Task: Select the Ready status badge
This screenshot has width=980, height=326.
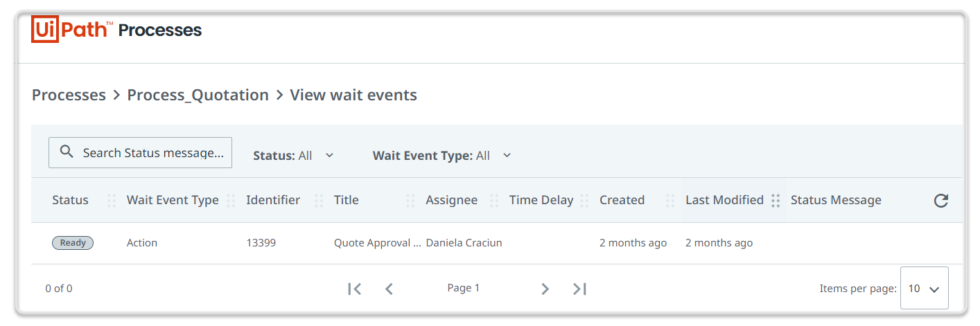Action: (x=73, y=243)
